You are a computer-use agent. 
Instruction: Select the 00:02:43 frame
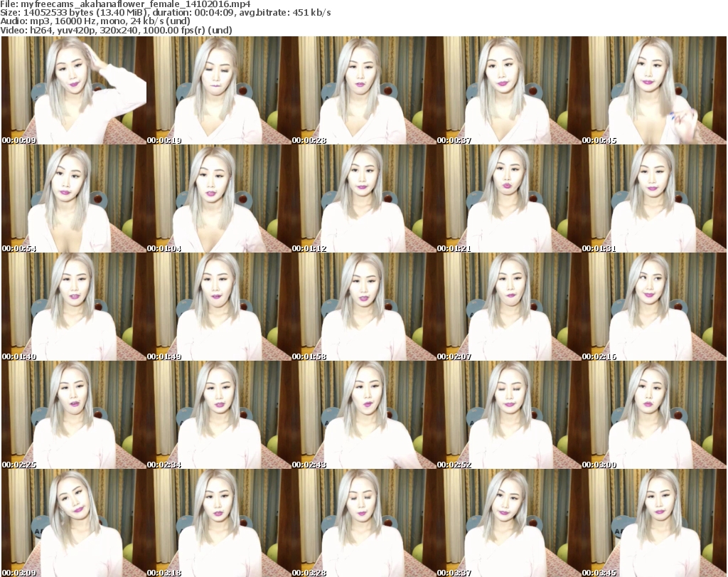pos(364,415)
